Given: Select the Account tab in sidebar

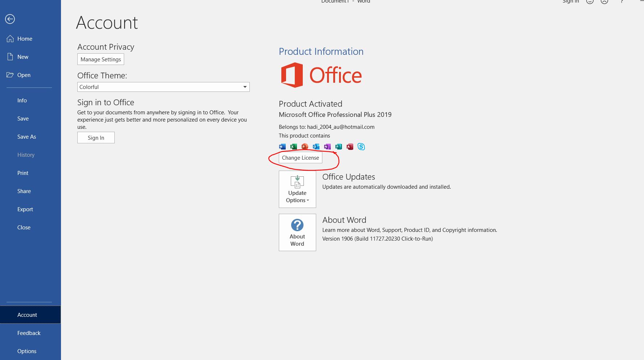Looking at the screenshot, I should click(30, 315).
